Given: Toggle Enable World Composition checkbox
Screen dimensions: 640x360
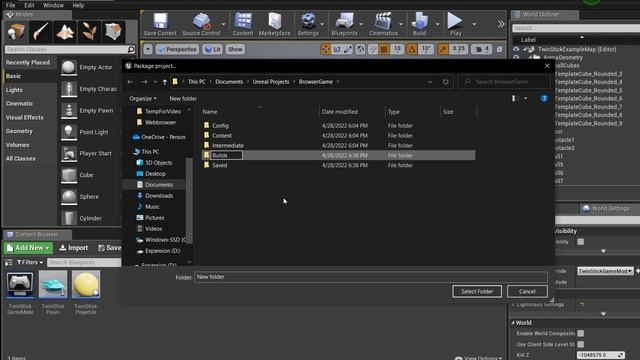Looking at the screenshot, I should tap(580, 333).
